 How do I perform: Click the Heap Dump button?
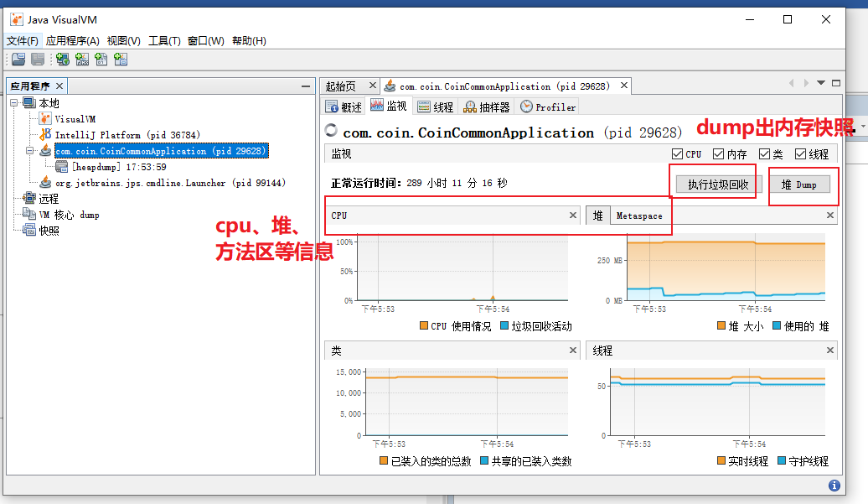pyautogui.click(x=798, y=184)
